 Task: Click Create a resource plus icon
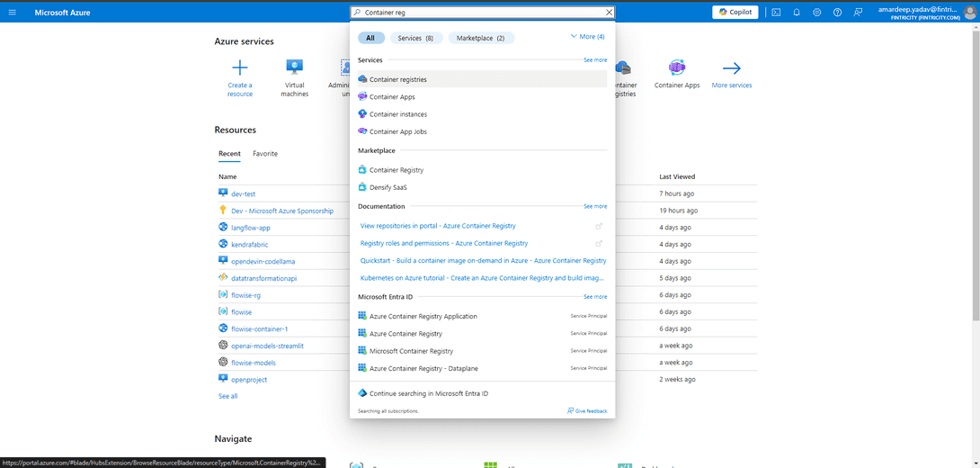pyautogui.click(x=240, y=68)
